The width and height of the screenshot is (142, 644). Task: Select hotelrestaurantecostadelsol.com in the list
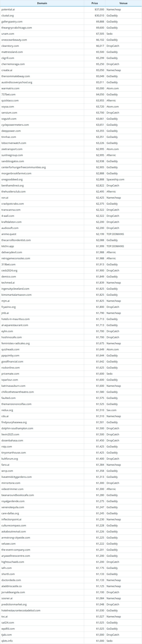(x=21, y=610)
